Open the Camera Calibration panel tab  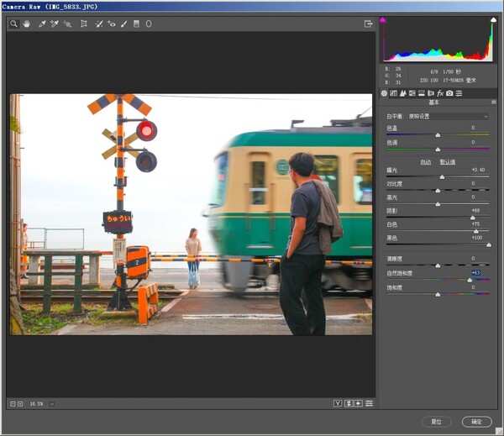pos(449,93)
